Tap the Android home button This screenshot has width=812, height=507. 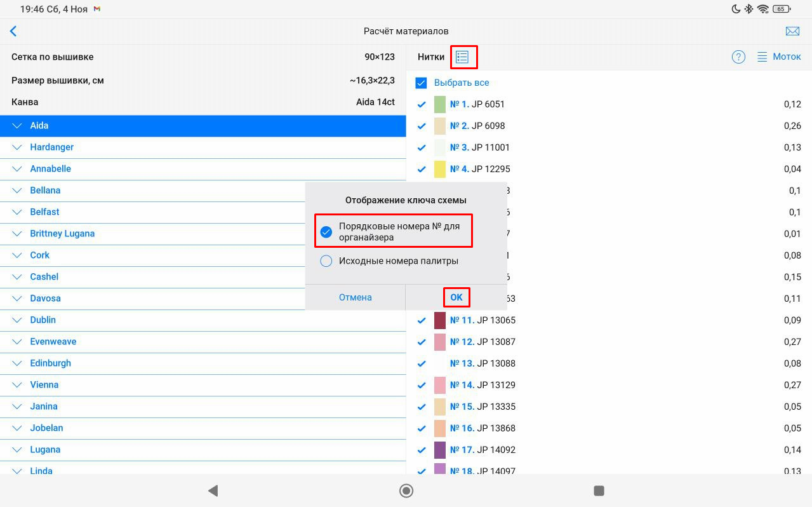406,490
